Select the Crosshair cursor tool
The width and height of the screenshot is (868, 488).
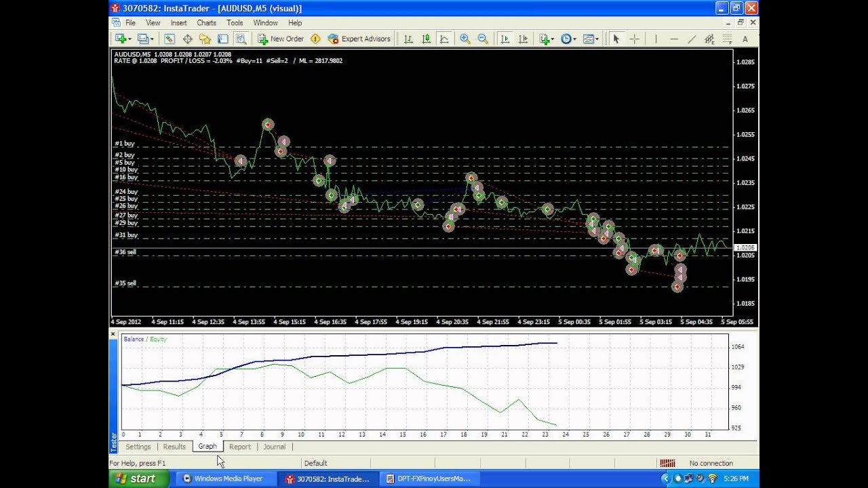(634, 39)
